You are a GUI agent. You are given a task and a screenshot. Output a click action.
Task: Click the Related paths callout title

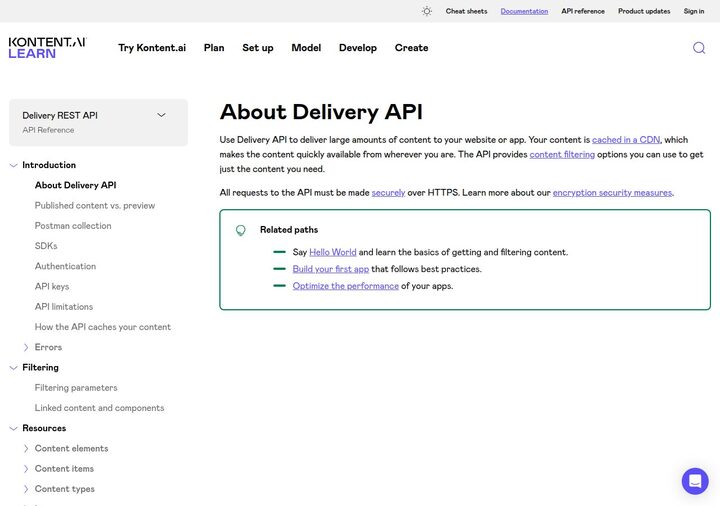289,230
